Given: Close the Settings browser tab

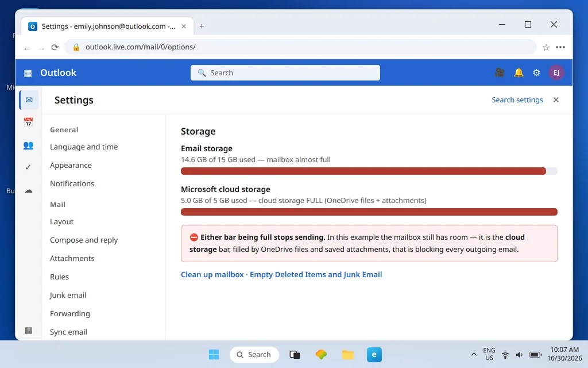Looking at the screenshot, I should 184,26.
